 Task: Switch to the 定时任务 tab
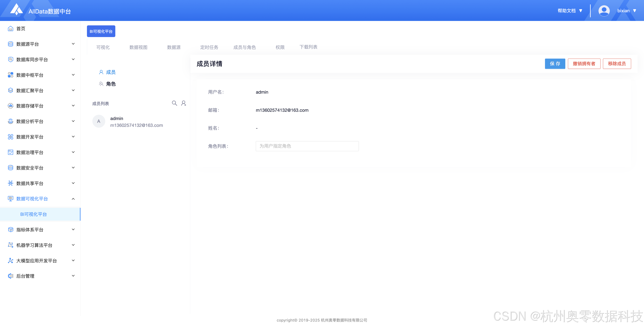point(209,47)
